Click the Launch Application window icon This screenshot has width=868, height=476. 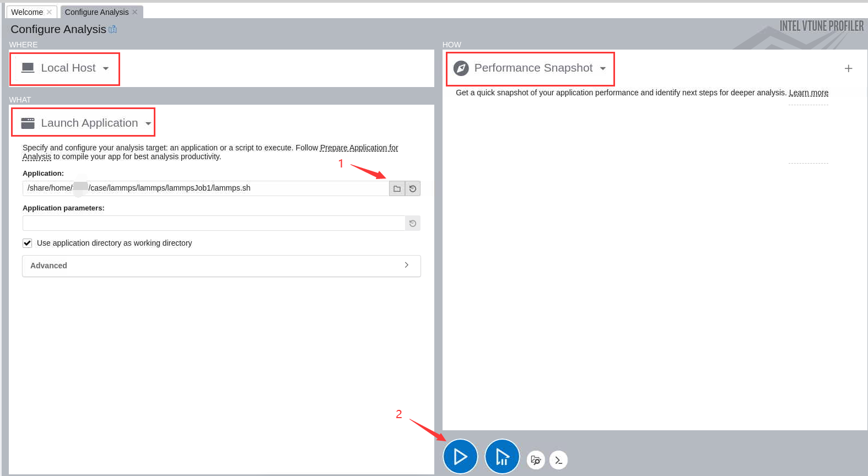tap(28, 123)
